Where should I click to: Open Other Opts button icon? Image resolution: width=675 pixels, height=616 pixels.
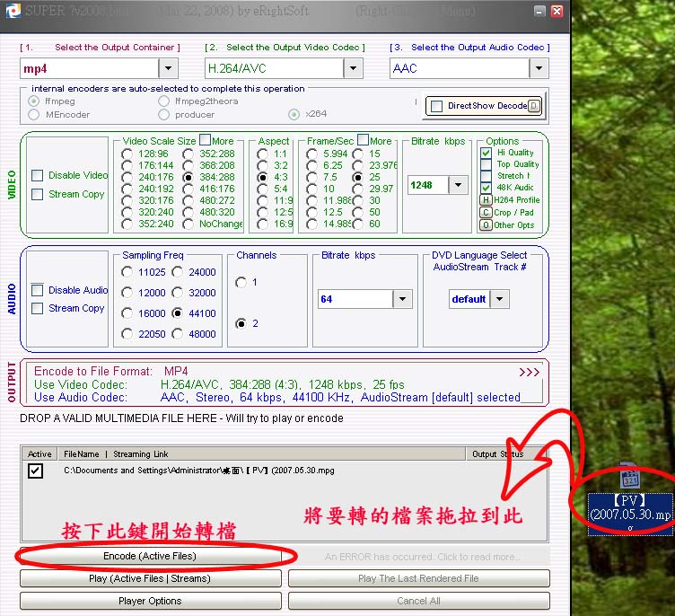tap(486, 224)
